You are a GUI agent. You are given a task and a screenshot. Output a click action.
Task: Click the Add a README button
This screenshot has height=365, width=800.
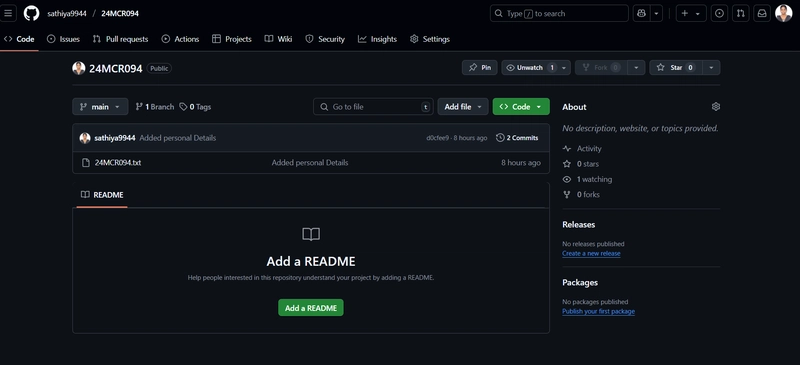coord(311,308)
